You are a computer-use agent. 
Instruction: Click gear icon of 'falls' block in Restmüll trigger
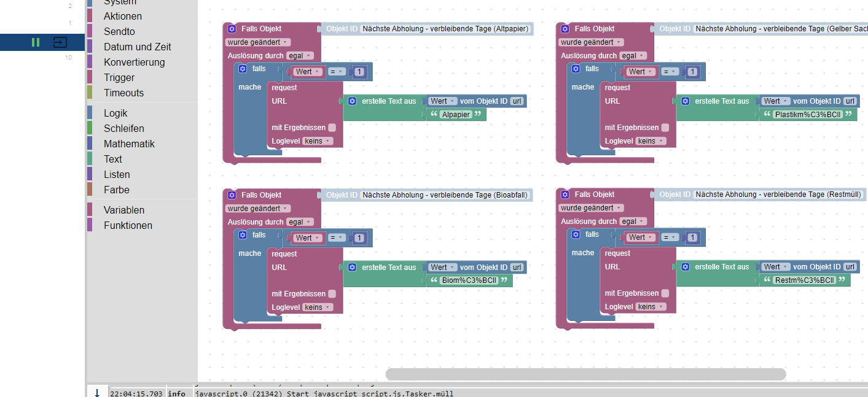point(576,235)
